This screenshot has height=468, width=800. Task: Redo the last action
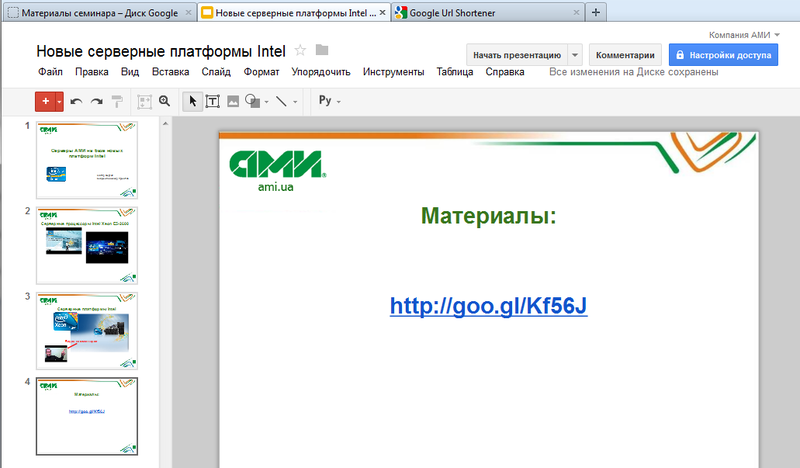[x=96, y=102]
